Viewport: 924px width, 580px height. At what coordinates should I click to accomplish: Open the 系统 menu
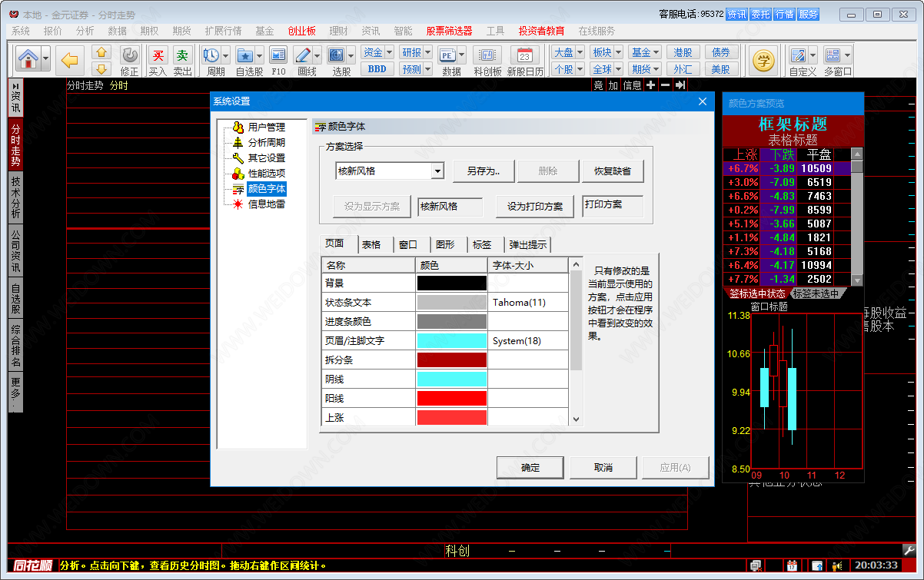pyautogui.click(x=21, y=31)
